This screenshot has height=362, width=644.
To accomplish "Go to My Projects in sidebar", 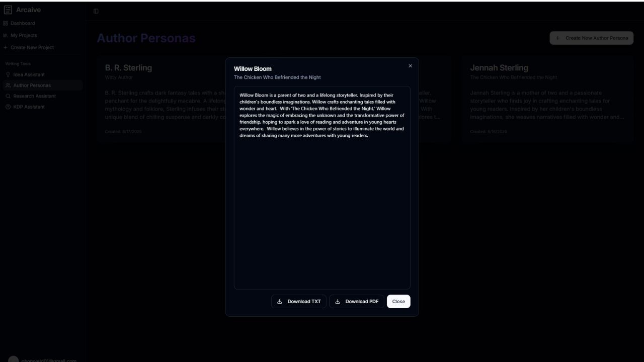I will [x=20, y=35].
